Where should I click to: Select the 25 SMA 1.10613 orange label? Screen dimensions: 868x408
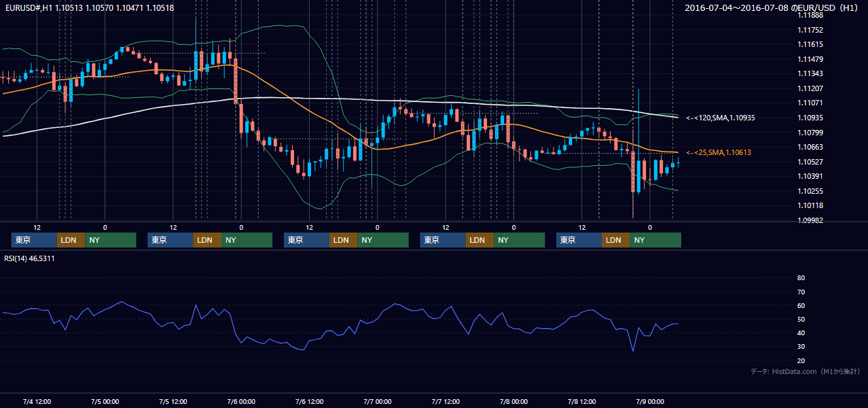pos(719,152)
